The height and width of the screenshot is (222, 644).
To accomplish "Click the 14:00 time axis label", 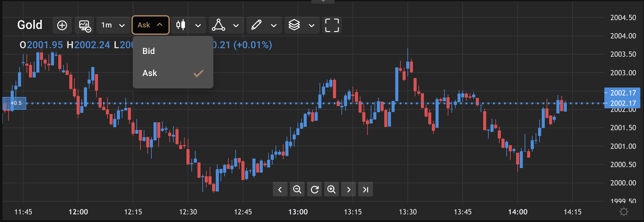I will tap(518, 212).
